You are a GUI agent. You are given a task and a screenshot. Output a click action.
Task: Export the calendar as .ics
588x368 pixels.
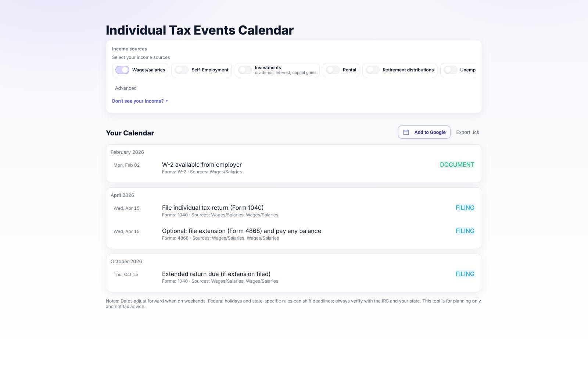(x=467, y=132)
